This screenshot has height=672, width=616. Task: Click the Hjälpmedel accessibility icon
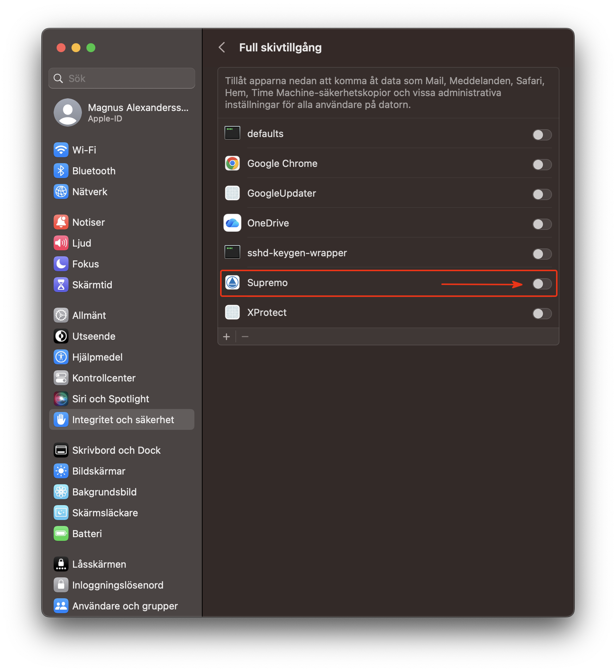pos(61,357)
